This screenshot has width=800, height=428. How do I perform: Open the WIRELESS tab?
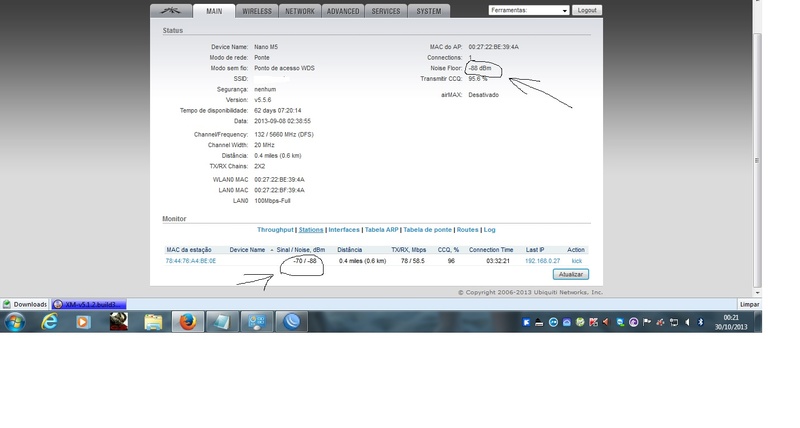click(x=257, y=11)
